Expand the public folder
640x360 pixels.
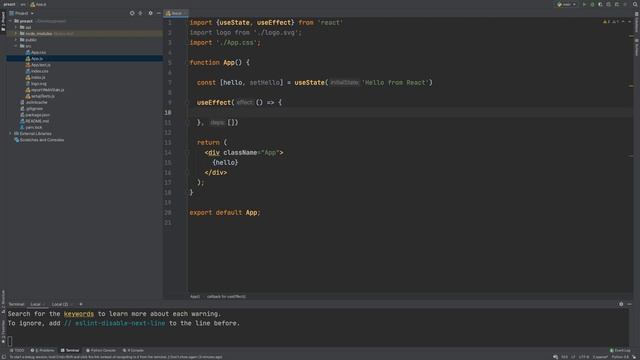tap(16, 40)
